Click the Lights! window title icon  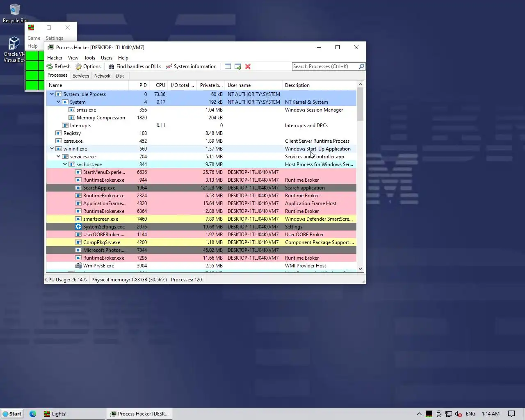[31, 27]
